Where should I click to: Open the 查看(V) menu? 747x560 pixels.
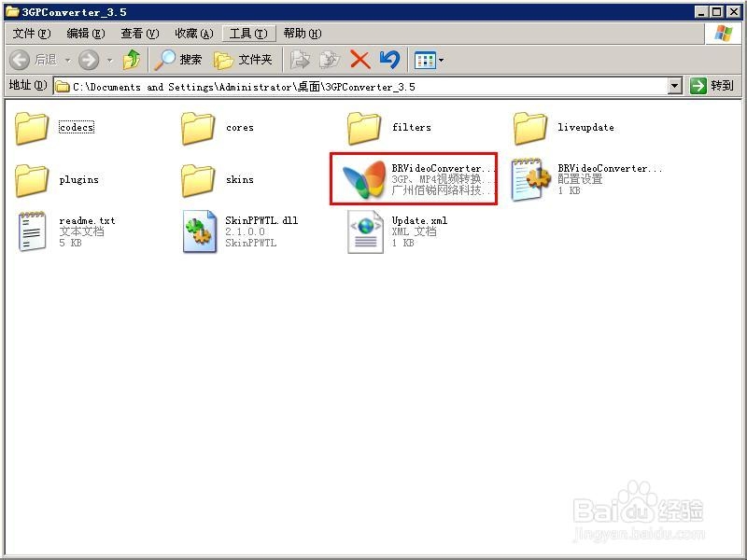click(139, 34)
